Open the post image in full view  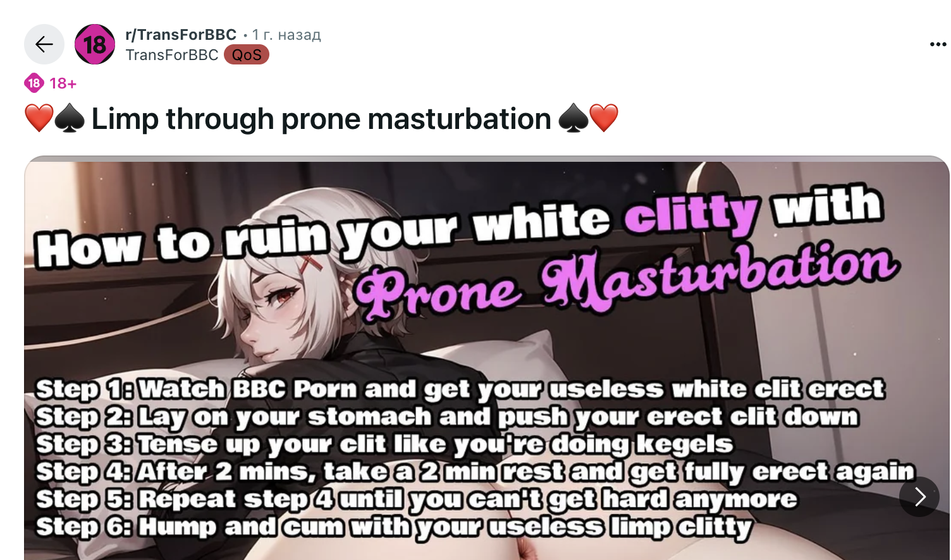487,358
